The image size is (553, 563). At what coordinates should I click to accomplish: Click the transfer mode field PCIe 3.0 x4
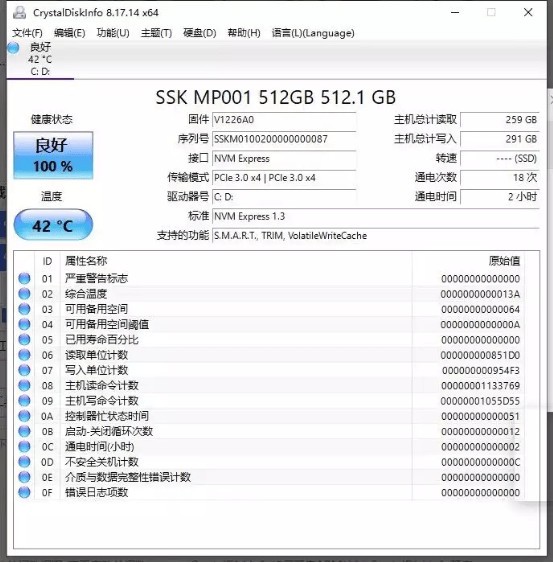(x=284, y=178)
